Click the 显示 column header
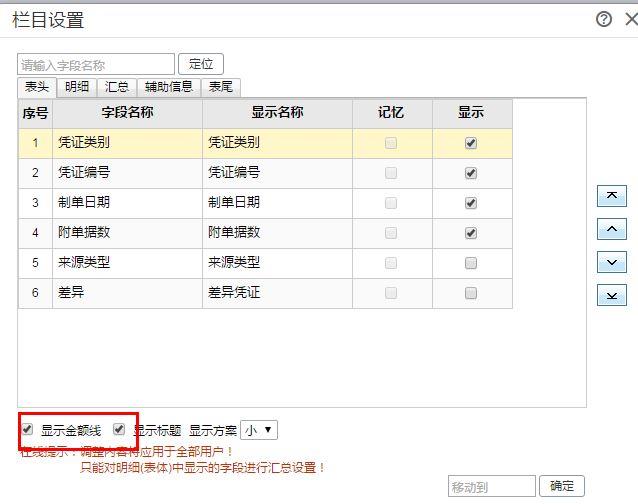Screen dimensions: 638x504 (471, 113)
